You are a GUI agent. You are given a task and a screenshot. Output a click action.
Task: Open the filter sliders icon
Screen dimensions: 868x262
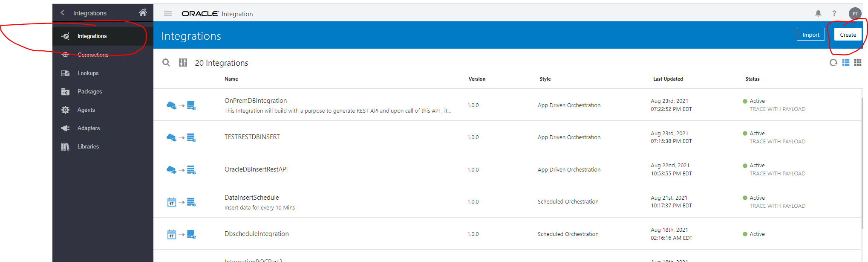[x=183, y=63]
